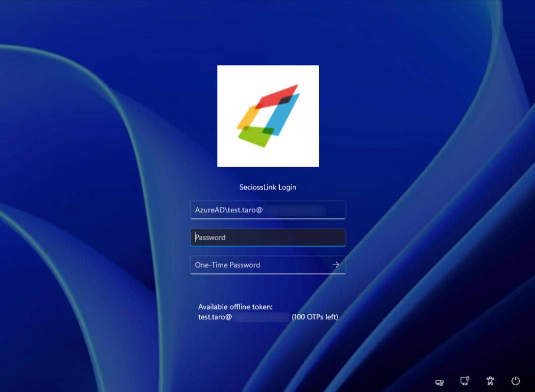Click the "Available offline token:" text
This screenshot has width=535, height=392.
235,307
